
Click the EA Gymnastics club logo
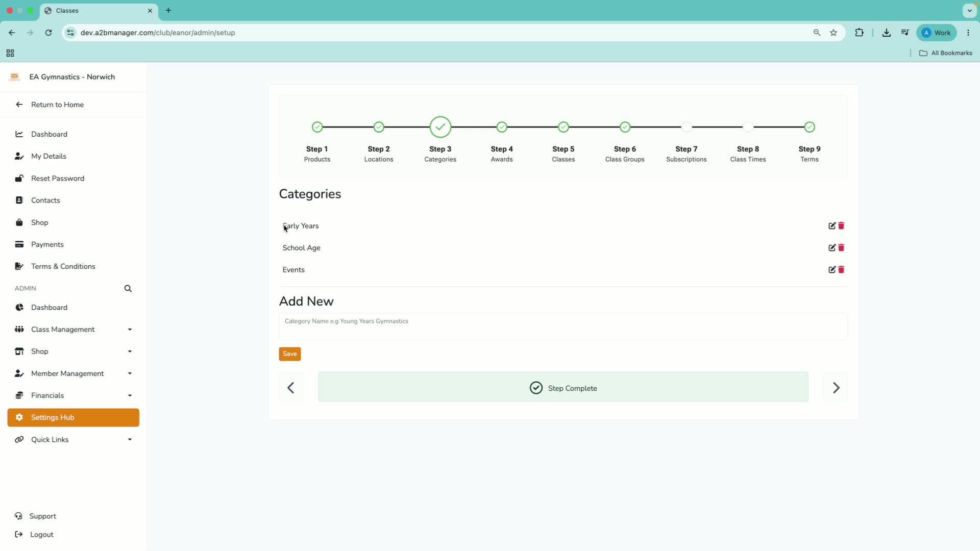point(15,77)
